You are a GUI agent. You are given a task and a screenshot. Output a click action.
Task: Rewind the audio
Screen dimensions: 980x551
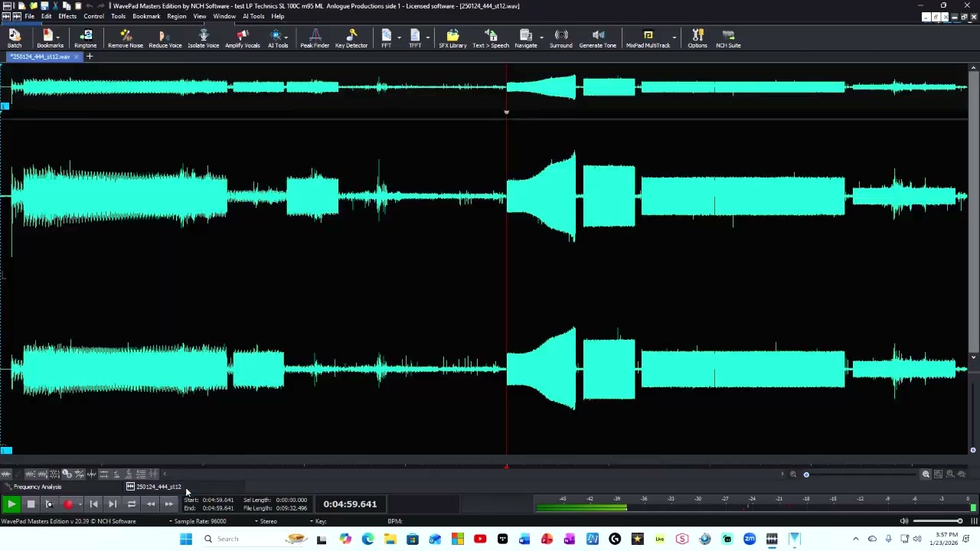tap(151, 504)
